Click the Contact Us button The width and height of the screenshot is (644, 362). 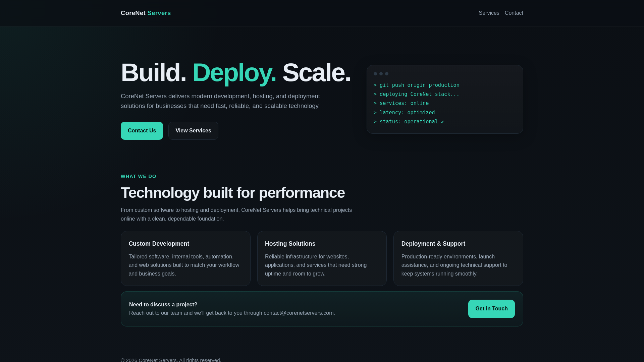142,131
